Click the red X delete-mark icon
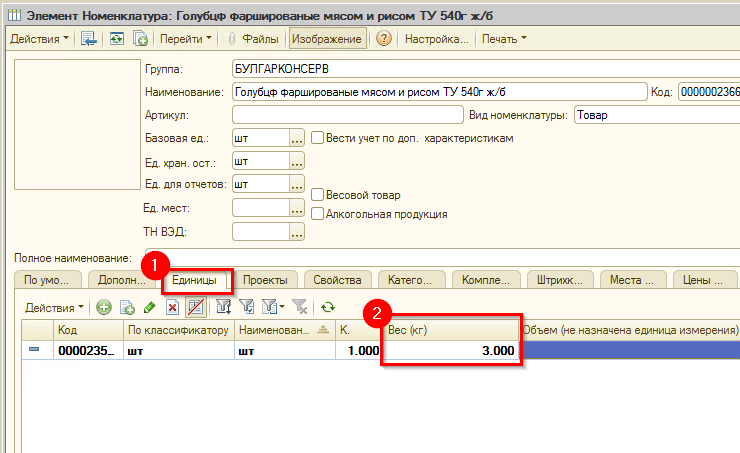Viewport: 740px width, 453px height. click(173, 307)
